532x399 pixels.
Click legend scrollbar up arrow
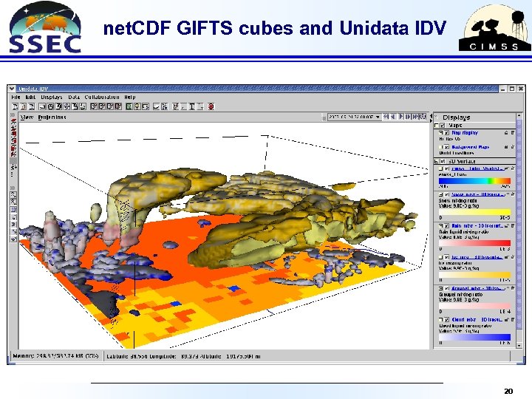[519, 116]
